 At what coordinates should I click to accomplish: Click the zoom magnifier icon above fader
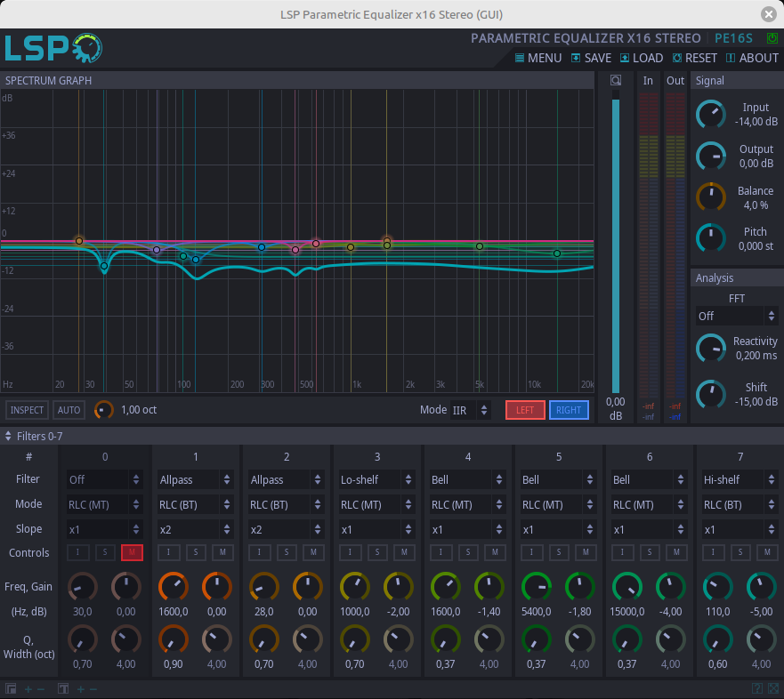(x=616, y=80)
